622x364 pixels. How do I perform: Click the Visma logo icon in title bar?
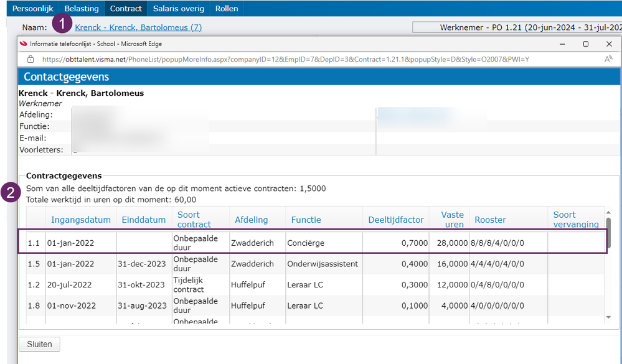point(24,44)
